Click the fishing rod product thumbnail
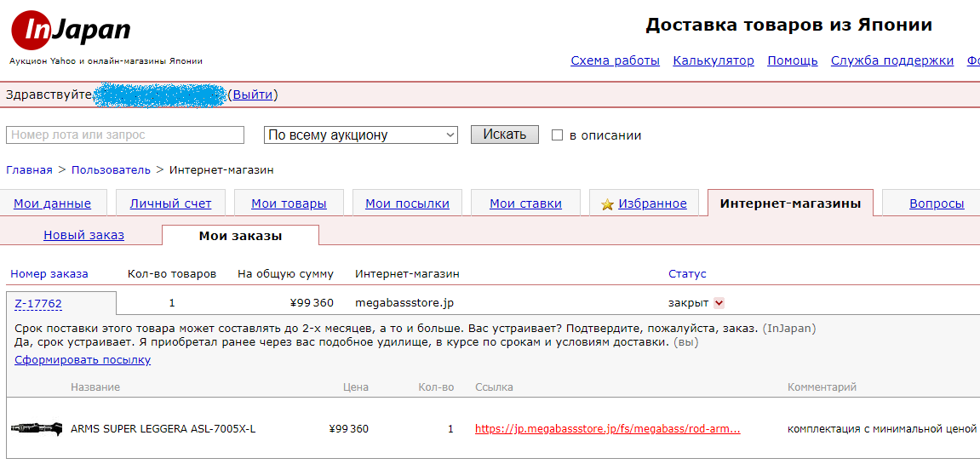 37,428
